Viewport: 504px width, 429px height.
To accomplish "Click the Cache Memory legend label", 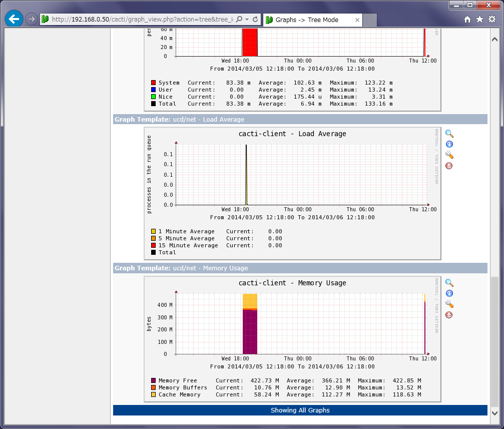I will pyautogui.click(x=179, y=394).
